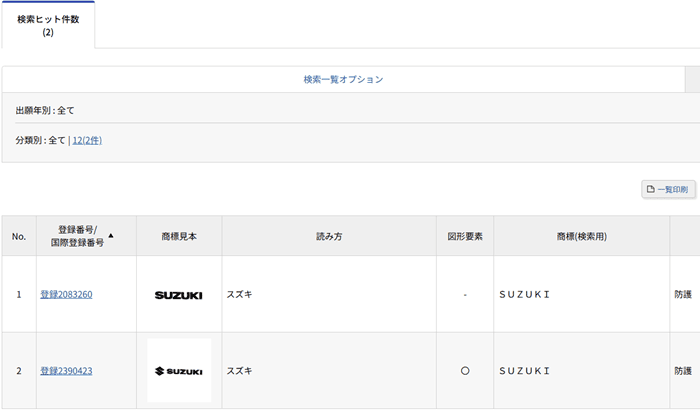Click 防護 cell in row 1
The height and width of the screenshot is (414, 700).
[683, 294]
